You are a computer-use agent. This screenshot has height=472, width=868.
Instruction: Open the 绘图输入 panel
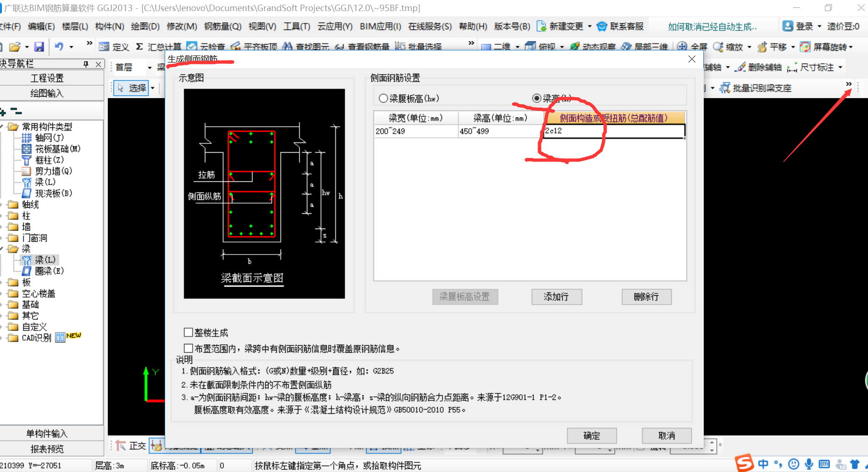coord(47,93)
